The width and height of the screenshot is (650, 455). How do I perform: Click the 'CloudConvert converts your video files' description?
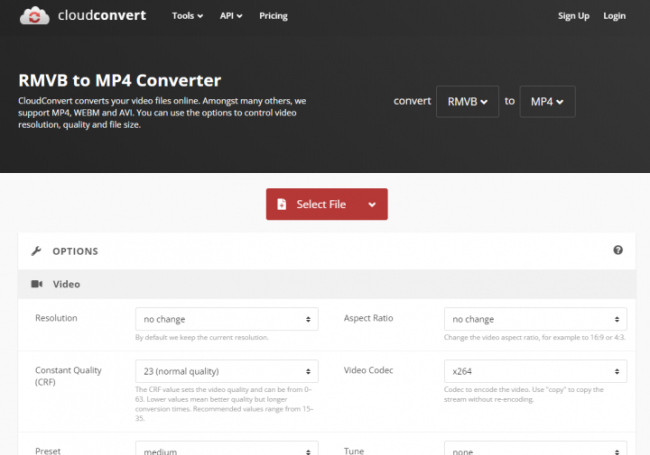162,113
